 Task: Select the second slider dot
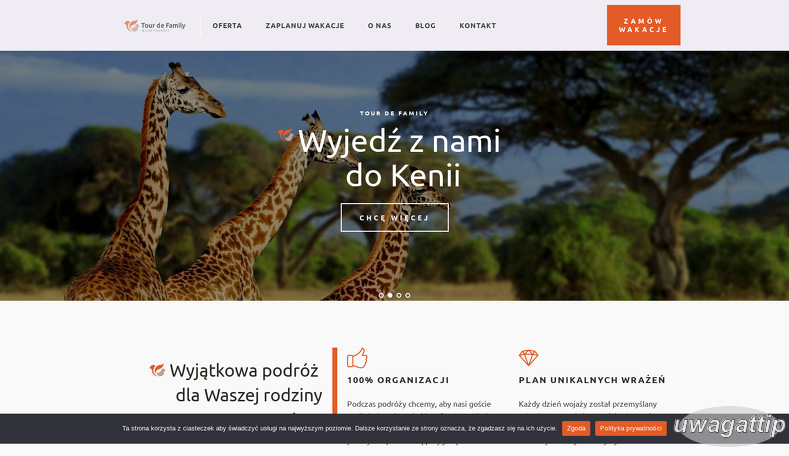(x=390, y=295)
